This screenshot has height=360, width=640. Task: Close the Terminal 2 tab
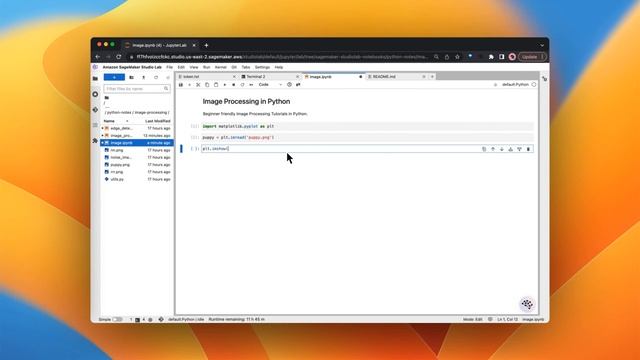[x=297, y=77]
